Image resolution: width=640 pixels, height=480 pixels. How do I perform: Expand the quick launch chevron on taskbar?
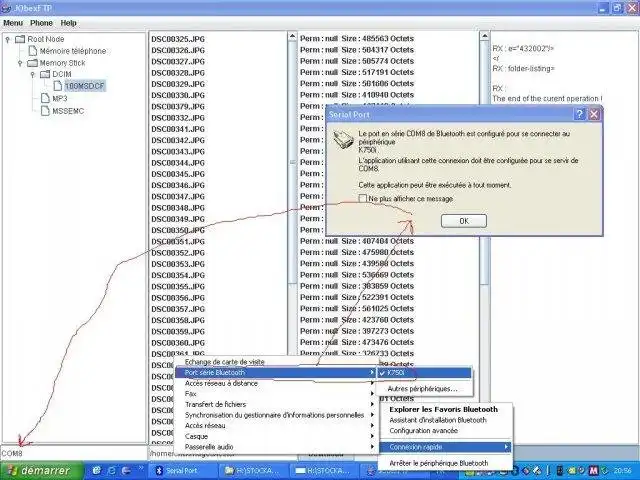(141, 467)
